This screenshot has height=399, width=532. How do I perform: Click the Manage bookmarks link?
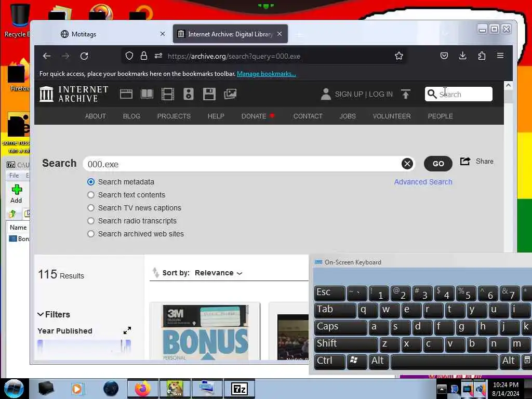click(x=267, y=74)
